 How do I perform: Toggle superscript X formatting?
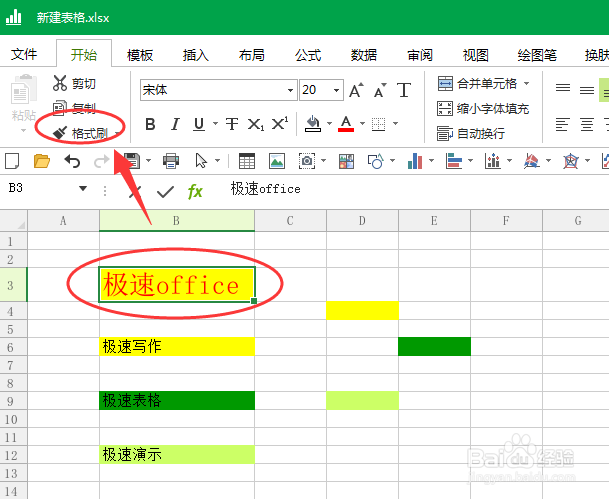[x=280, y=123]
